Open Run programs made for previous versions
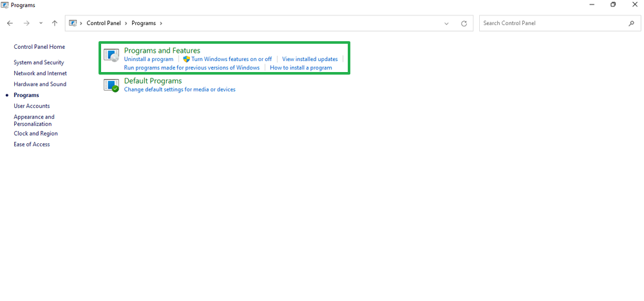Viewport: 644px width, 301px height. tap(192, 68)
